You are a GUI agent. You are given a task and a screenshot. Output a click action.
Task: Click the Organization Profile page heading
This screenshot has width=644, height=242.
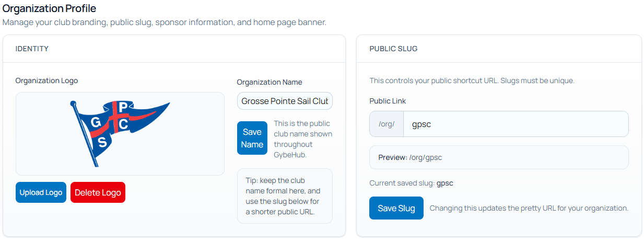tap(49, 8)
